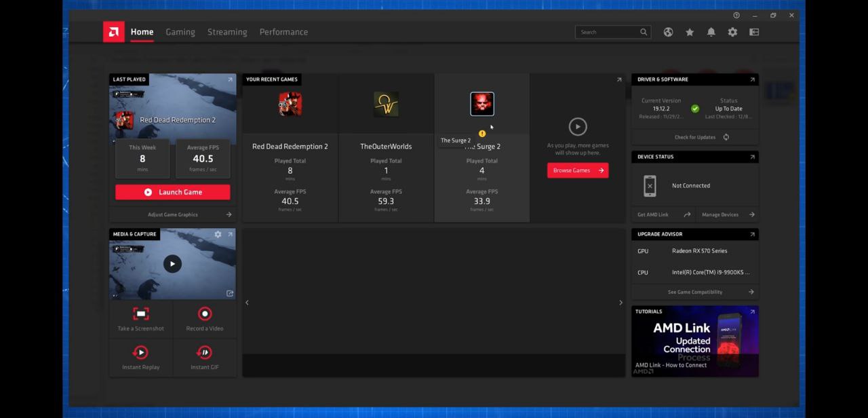Click the left carousel arrow
This screenshot has width=868, height=418.
(247, 303)
